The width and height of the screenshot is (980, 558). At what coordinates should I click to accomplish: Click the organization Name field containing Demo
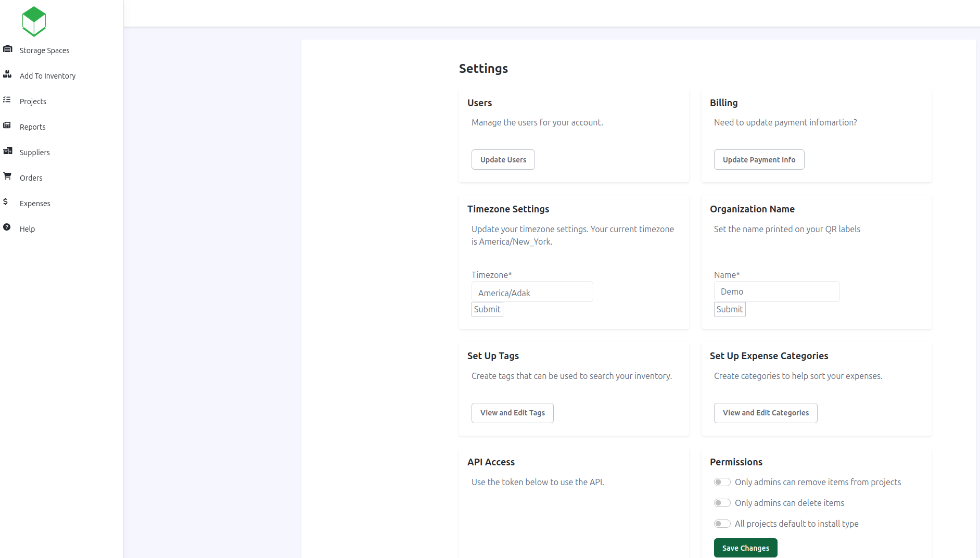coord(777,291)
